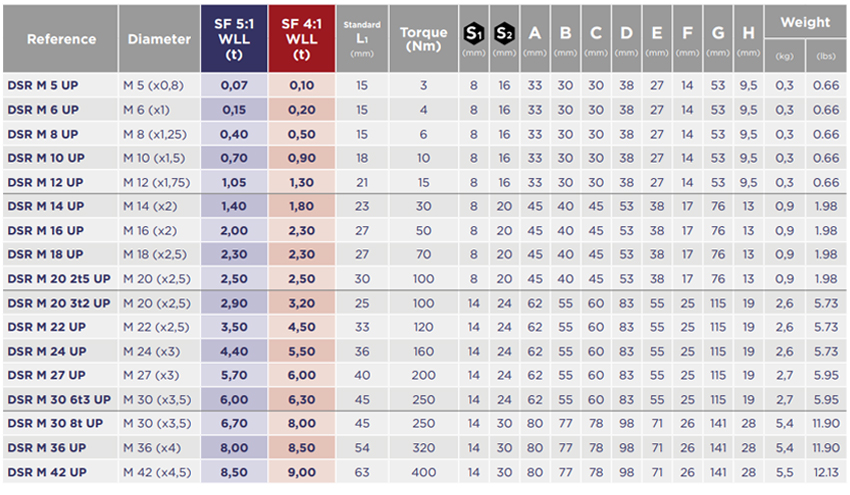Viewport: 850px width, 495px height.
Task: Click the (kg) weight subheader
Action: click(785, 56)
